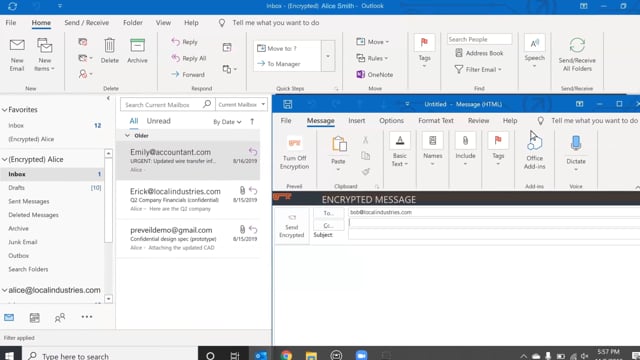Open the Include attachment menu
The image size is (640, 360).
[x=465, y=150]
